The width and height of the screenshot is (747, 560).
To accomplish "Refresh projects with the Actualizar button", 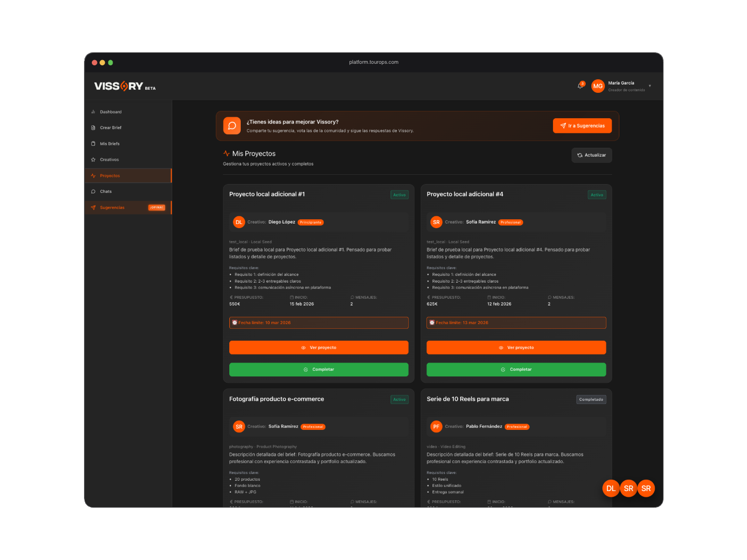I will coord(591,155).
